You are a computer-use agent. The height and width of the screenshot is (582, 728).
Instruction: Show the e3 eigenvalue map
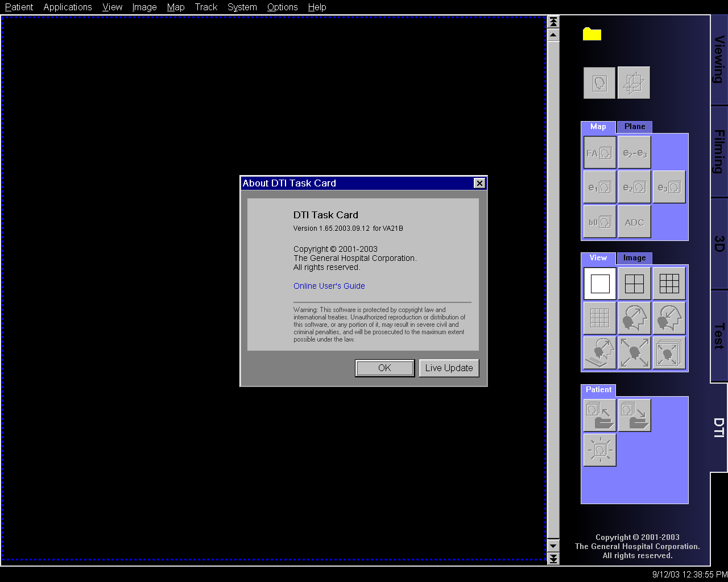click(x=669, y=187)
